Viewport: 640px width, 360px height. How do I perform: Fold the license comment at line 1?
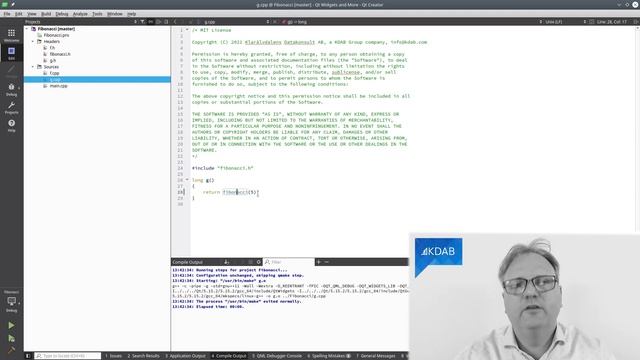[187, 30]
